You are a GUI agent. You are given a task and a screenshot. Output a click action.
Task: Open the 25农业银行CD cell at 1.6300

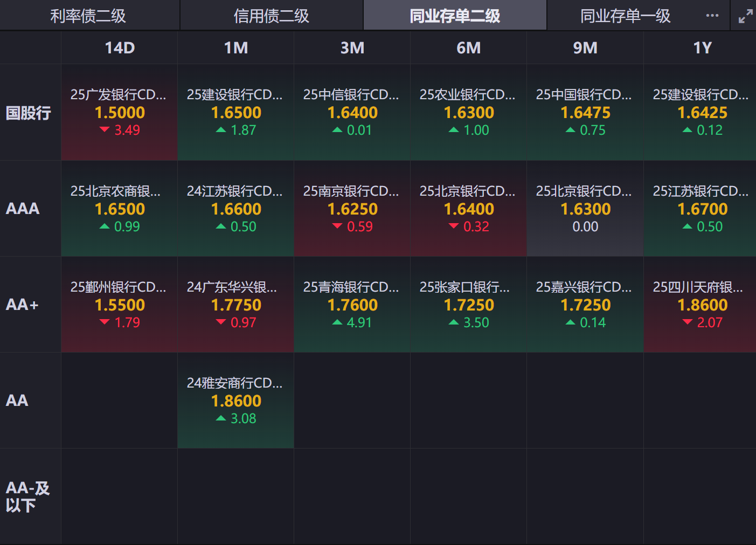pos(469,113)
